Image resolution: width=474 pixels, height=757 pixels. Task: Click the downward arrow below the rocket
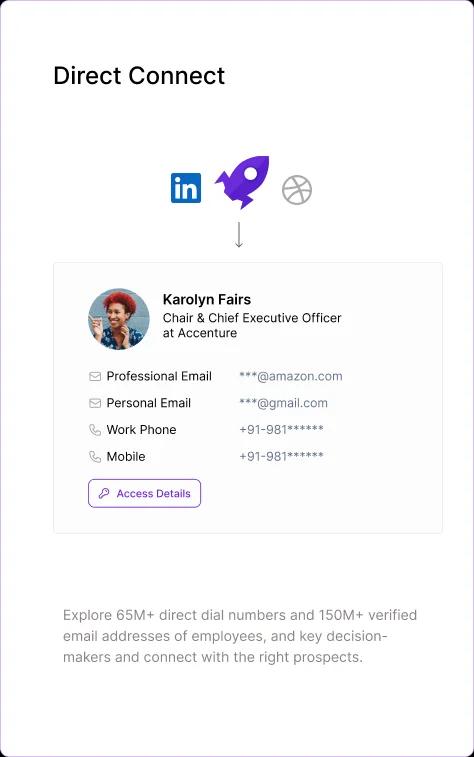tap(238, 235)
